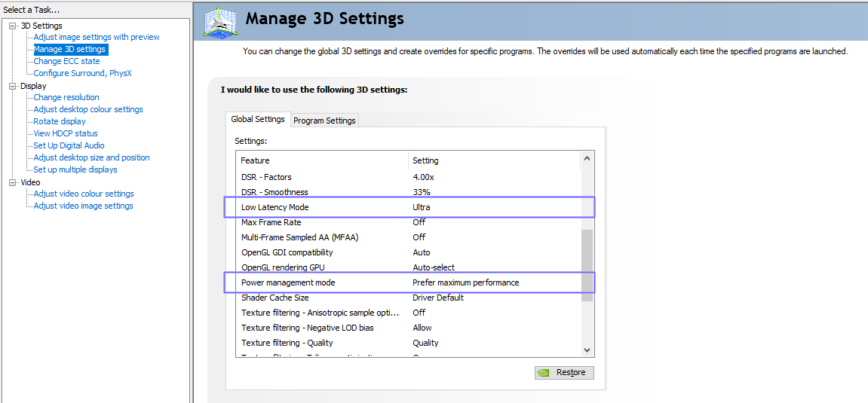Open Set Up Digital Audio page

(69, 145)
